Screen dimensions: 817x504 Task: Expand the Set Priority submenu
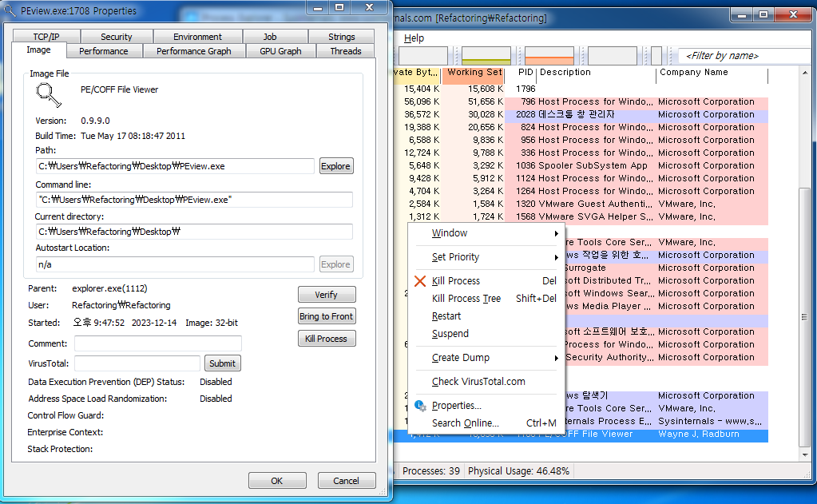486,257
